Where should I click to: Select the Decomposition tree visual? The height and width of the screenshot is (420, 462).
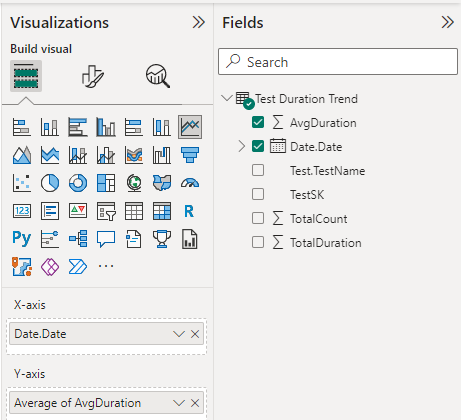pos(78,239)
